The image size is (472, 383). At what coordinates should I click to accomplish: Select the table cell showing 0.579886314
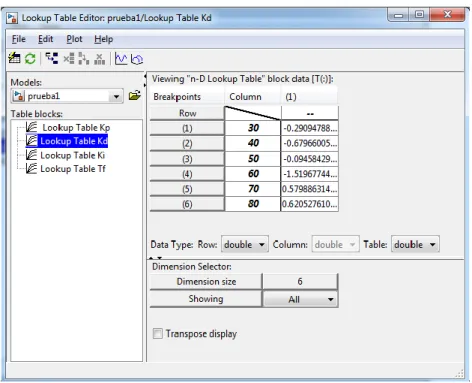point(310,189)
